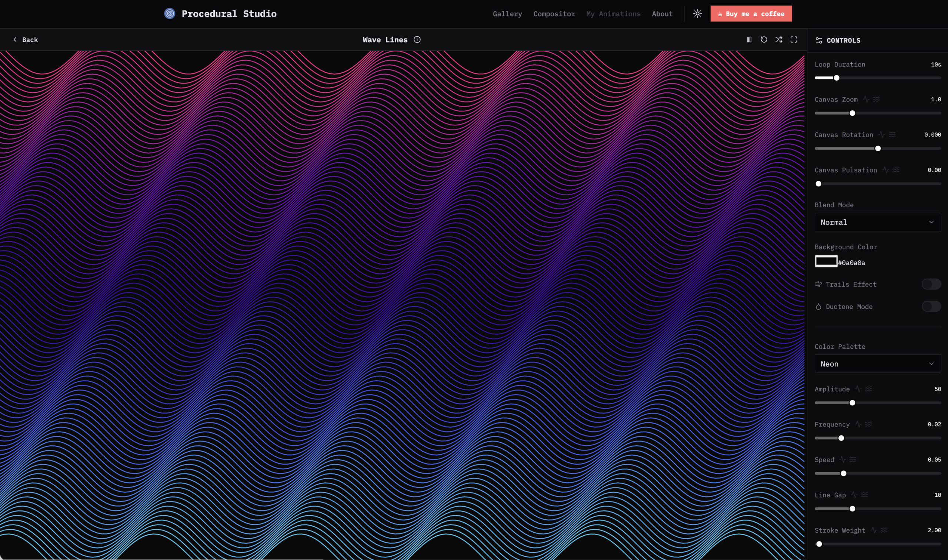
Task: Open the Blend Mode dropdown
Action: click(877, 222)
